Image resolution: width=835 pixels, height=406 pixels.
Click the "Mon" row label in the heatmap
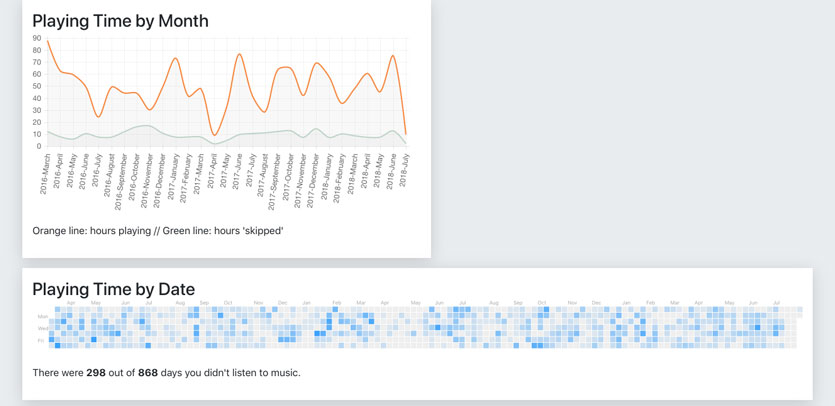coord(42,317)
